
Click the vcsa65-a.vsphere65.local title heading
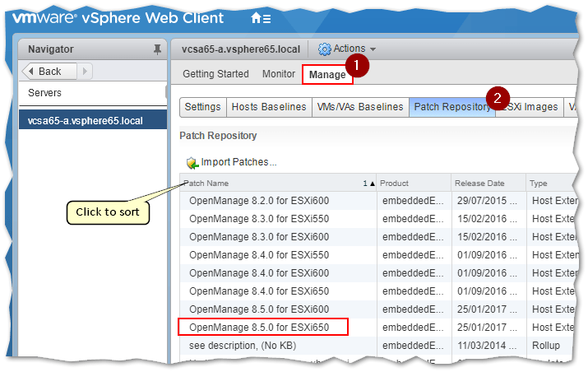click(241, 49)
